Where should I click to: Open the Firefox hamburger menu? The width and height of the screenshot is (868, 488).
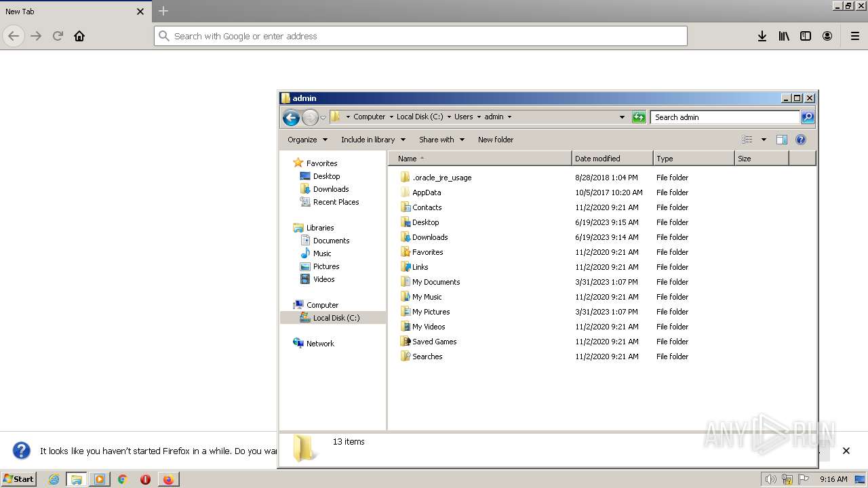coord(855,36)
